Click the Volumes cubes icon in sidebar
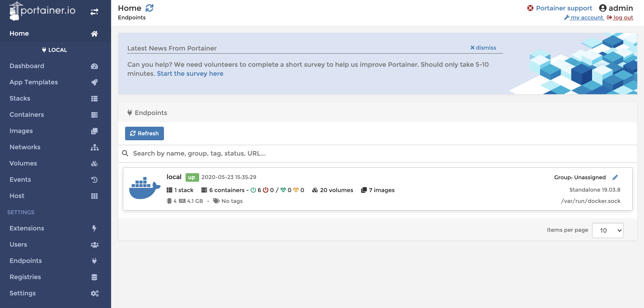 click(x=94, y=163)
